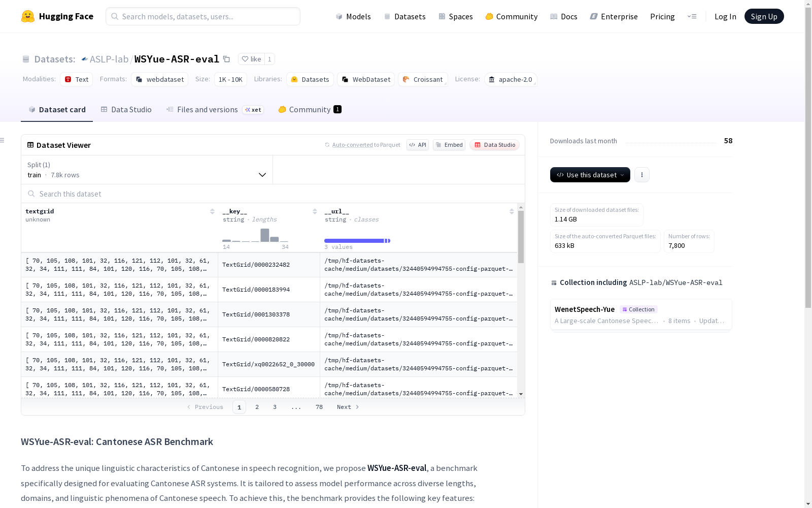812x508 pixels.
Task: Click the Datasets library tag
Action: pos(310,79)
